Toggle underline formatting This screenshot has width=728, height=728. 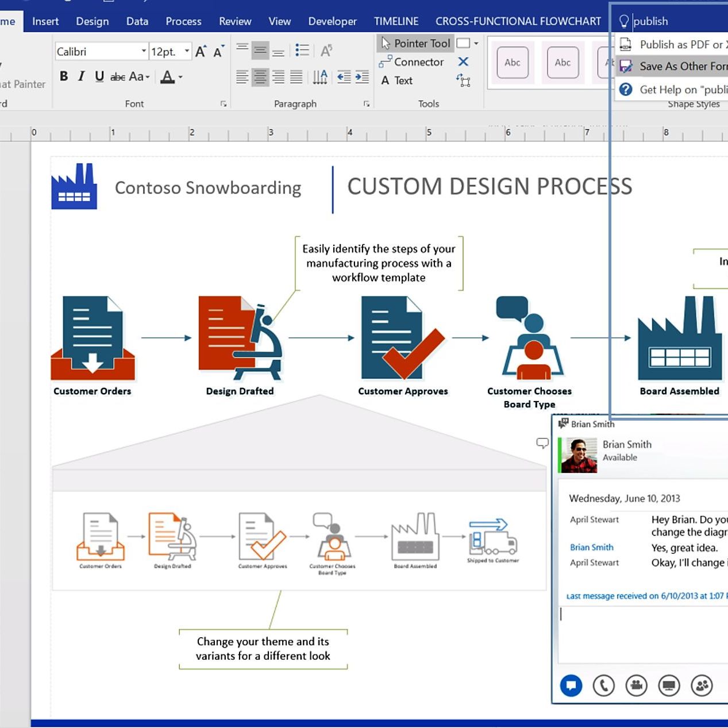[99, 76]
